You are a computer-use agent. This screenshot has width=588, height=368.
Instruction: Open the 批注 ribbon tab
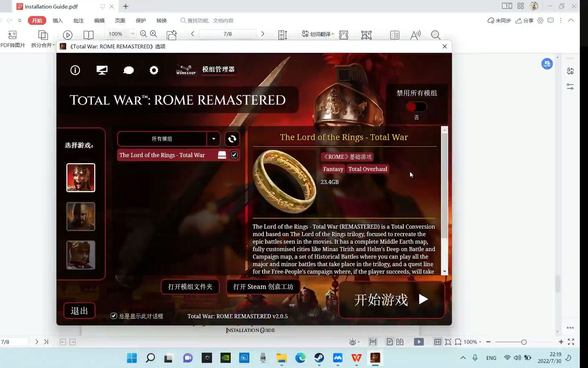[x=79, y=20]
